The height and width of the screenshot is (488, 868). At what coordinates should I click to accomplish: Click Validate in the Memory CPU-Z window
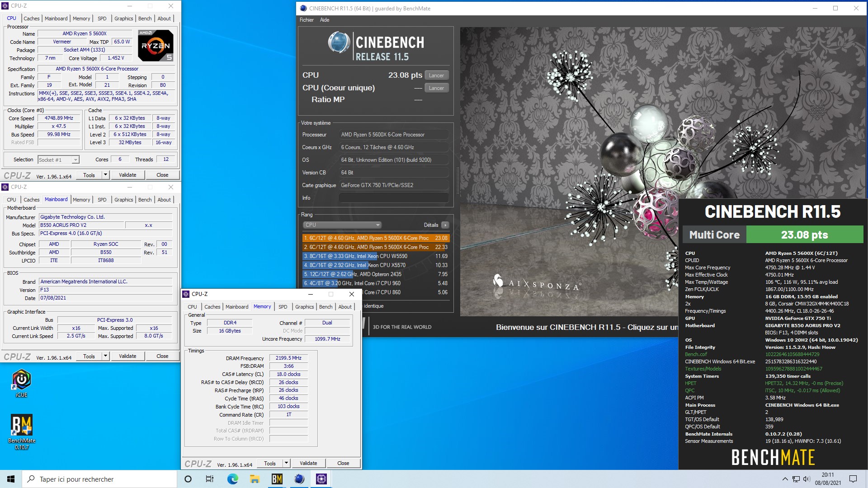[x=308, y=463]
